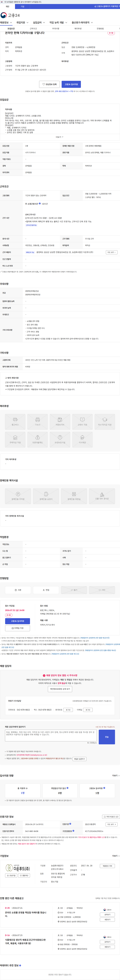The width and height of the screenshot is (120, 980).
Task: Select the 기업 tab at top
Action: click(x=22, y=7)
